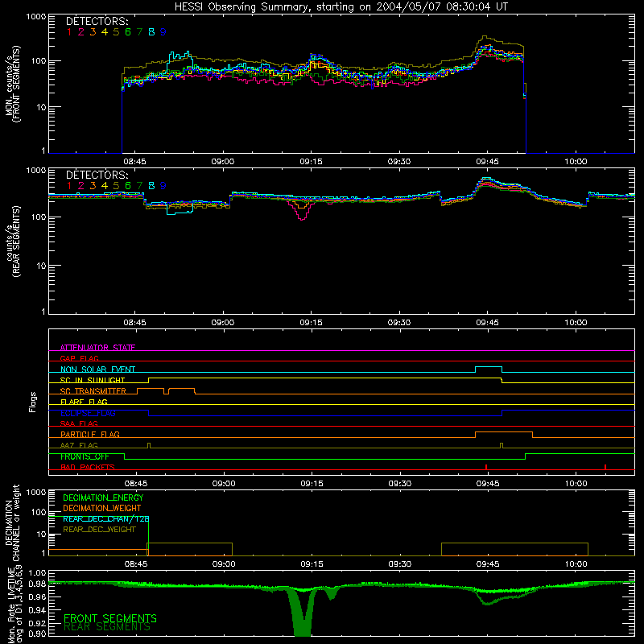Click the counts/s (REAR SEGMENTS) axis title
Screen dimensions: 644x644
pos(13,242)
